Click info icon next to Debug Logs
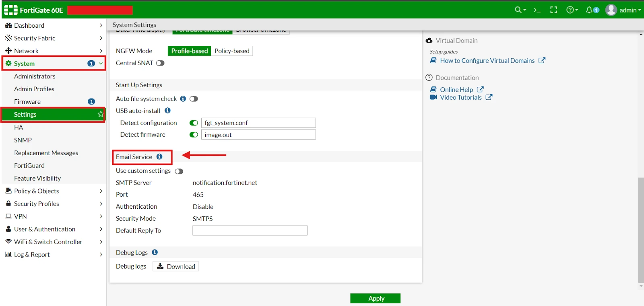Image resolution: width=644 pixels, height=306 pixels. pyautogui.click(x=155, y=253)
